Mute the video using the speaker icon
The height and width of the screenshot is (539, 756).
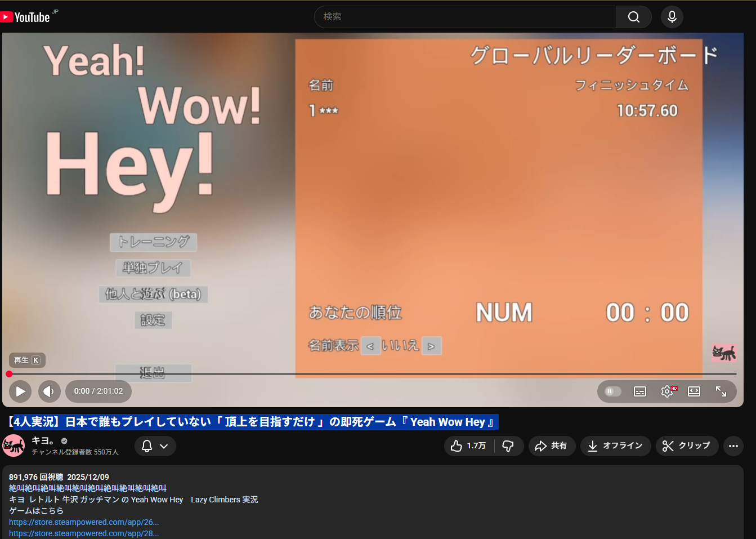pyautogui.click(x=49, y=391)
